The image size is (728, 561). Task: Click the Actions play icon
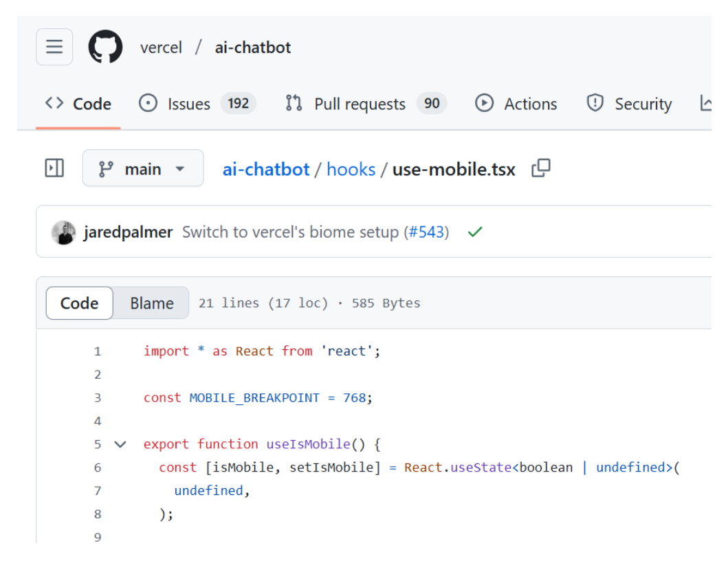click(x=484, y=102)
